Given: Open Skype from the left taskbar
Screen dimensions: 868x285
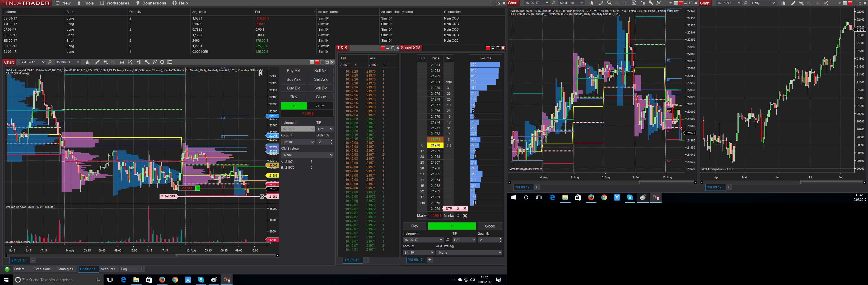Looking at the screenshot, I should pyautogui.click(x=201, y=280).
